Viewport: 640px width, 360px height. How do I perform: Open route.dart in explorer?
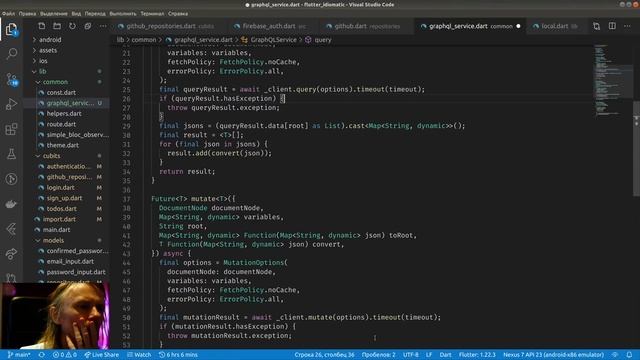coord(61,124)
